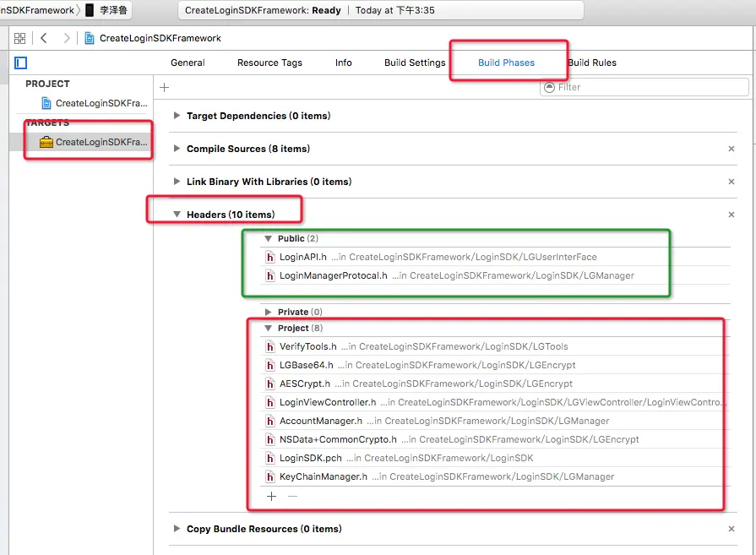Screen dimensions: 756x555
Task: Delete the Link Binary With Libraries phase
Action: pos(732,182)
